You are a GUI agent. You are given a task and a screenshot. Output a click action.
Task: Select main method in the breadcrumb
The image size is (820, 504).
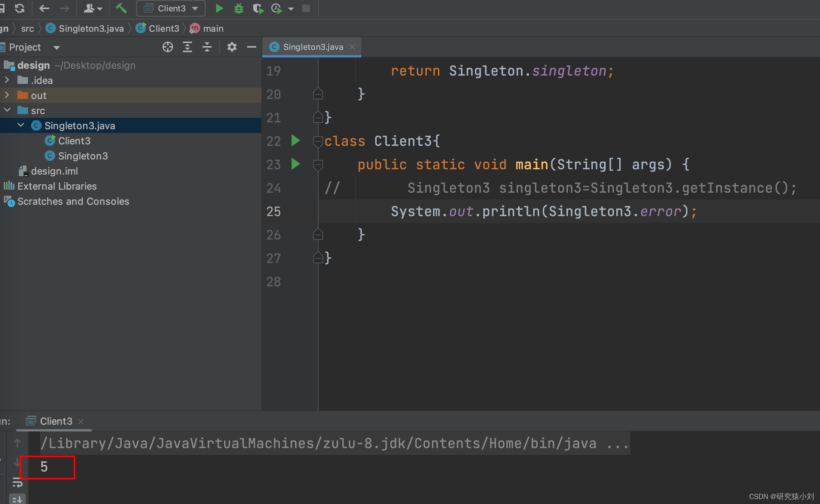207,29
